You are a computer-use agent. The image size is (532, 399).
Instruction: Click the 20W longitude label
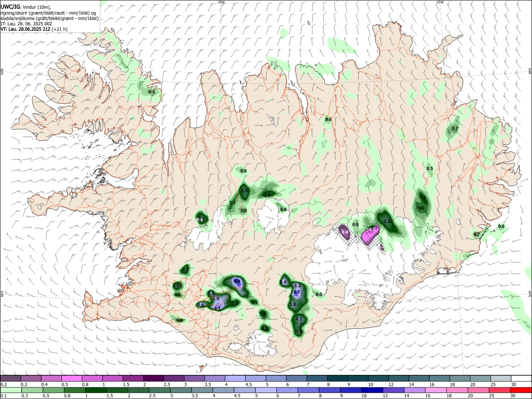(221, 2)
